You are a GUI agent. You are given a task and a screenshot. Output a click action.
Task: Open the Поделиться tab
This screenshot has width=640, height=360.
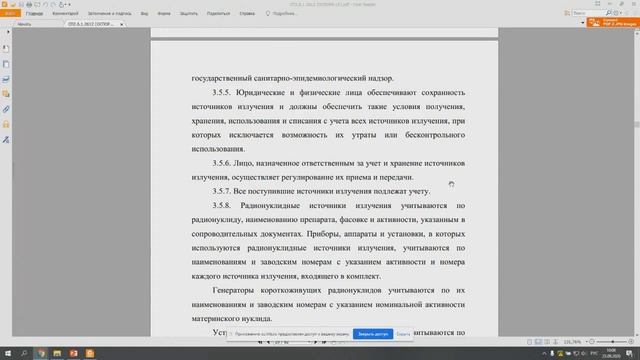[218, 13]
